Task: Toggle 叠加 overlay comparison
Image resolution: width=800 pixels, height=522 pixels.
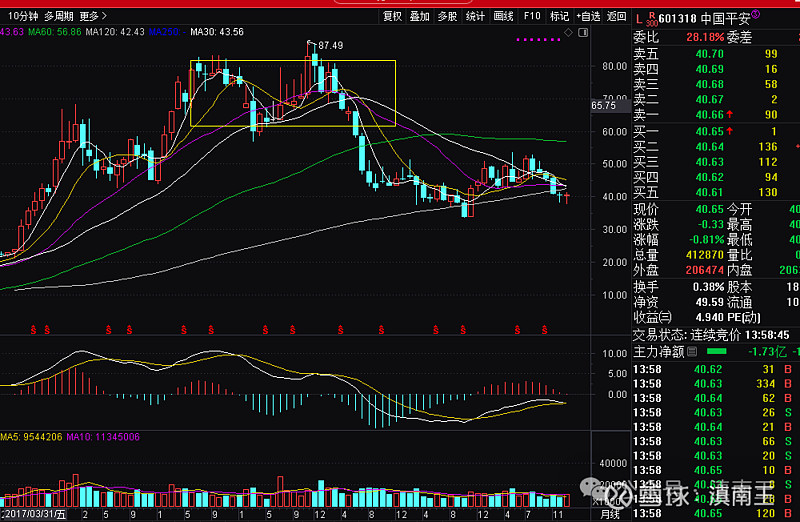Action: (420, 16)
